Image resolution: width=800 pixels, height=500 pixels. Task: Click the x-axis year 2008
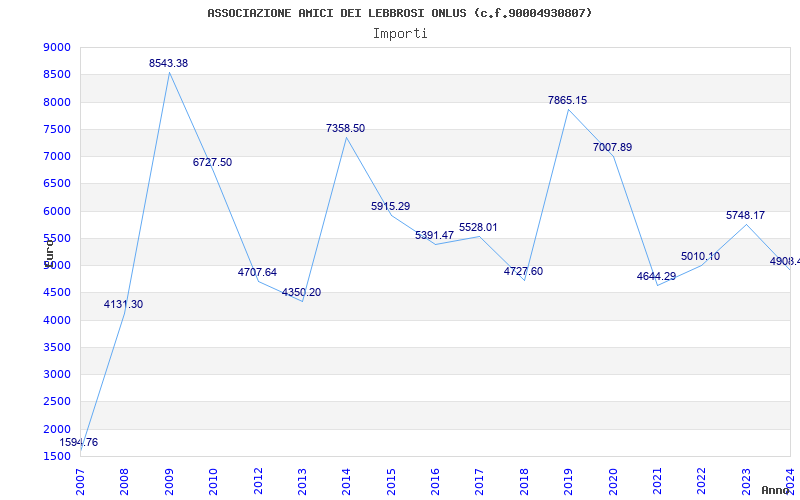pyautogui.click(x=124, y=482)
